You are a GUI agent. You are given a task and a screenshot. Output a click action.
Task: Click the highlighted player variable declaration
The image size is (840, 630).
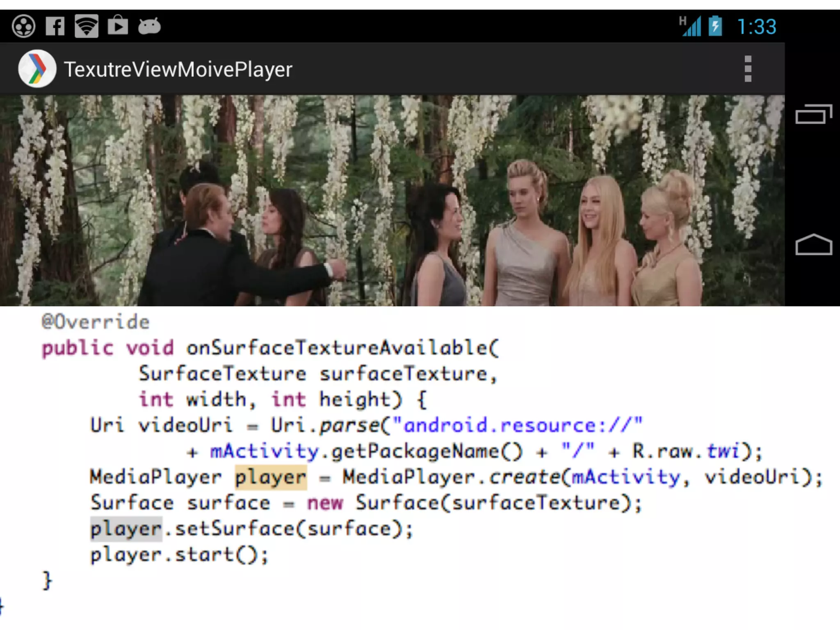tap(271, 477)
